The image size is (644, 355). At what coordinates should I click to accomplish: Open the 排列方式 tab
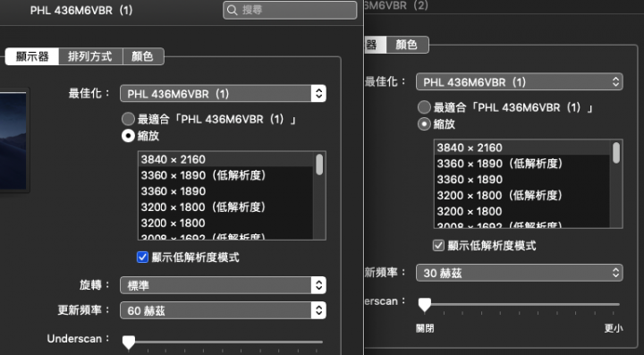click(90, 56)
